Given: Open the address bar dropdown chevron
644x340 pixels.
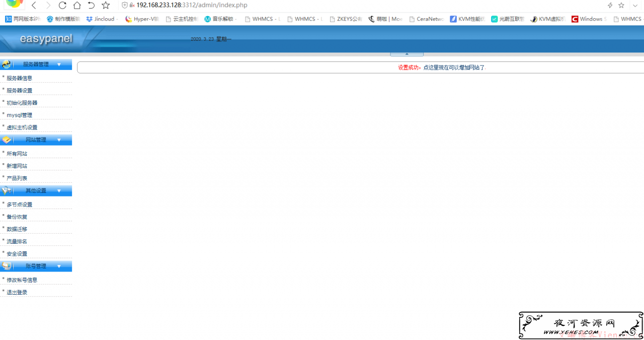Looking at the screenshot, I should [x=635, y=5].
